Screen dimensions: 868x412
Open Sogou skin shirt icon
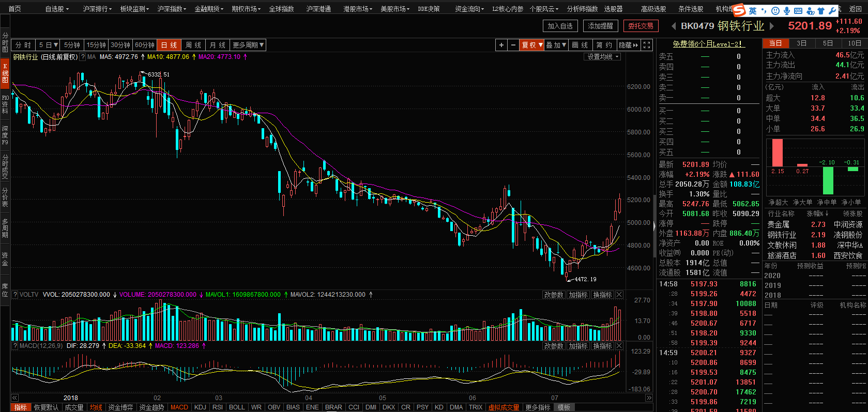821,11
